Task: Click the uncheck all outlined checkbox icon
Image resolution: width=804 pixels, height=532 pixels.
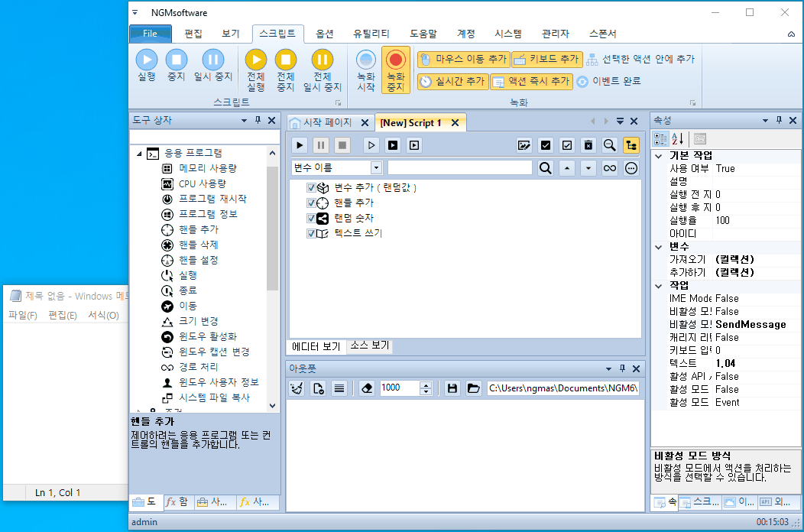Action: pos(567,146)
